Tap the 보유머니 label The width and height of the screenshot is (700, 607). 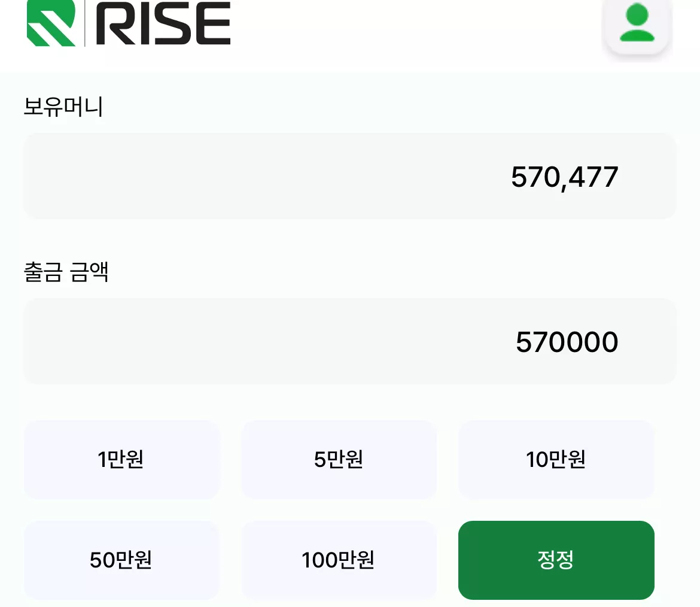(x=63, y=107)
